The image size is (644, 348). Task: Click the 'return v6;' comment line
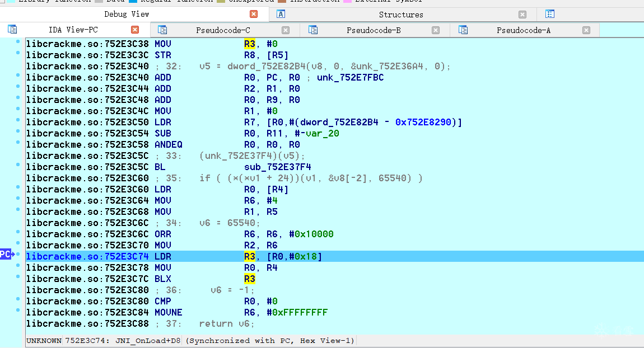[x=227, y=324]
